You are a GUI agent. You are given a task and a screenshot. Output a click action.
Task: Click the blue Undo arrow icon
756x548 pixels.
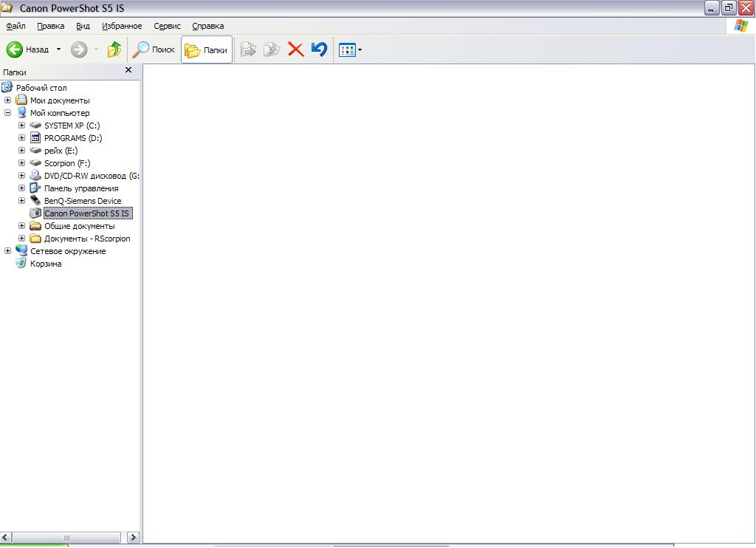(x=319, y=49)
